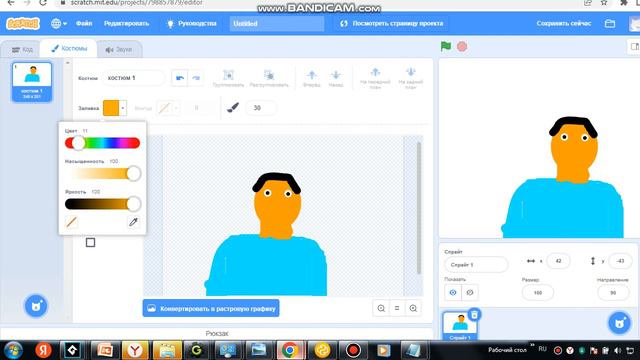Select the Спрайт 1 sprite tile
640x360 pixels.
point(460,326)
